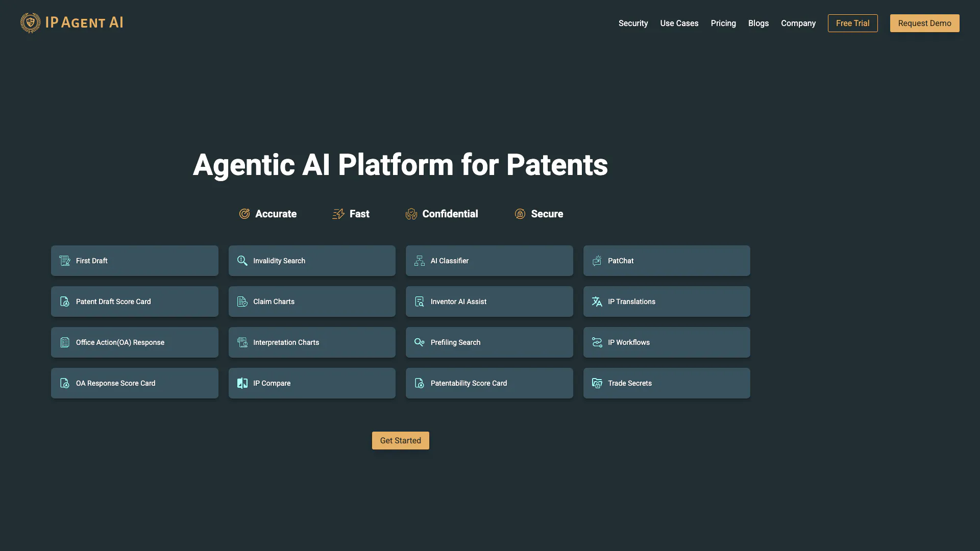
Task: Open the Use Cases menu
Action: click(679, 23)
